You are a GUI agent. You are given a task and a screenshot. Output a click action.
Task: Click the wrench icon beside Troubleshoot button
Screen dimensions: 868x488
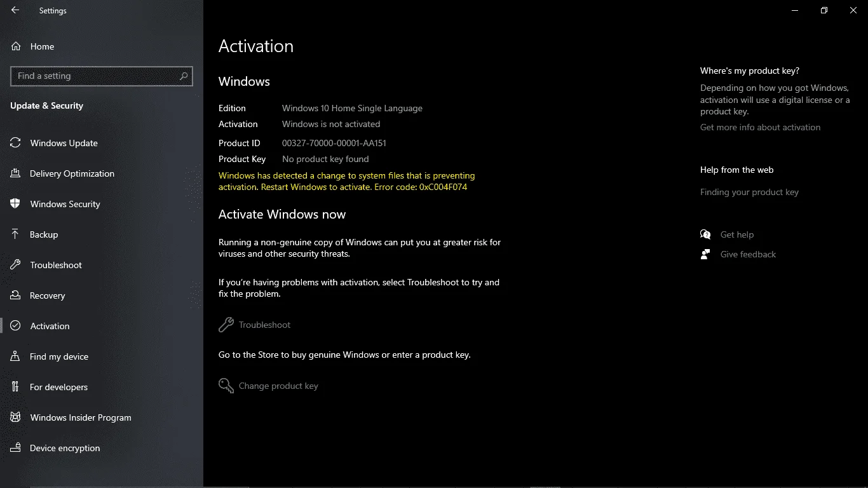click(226, 325)
